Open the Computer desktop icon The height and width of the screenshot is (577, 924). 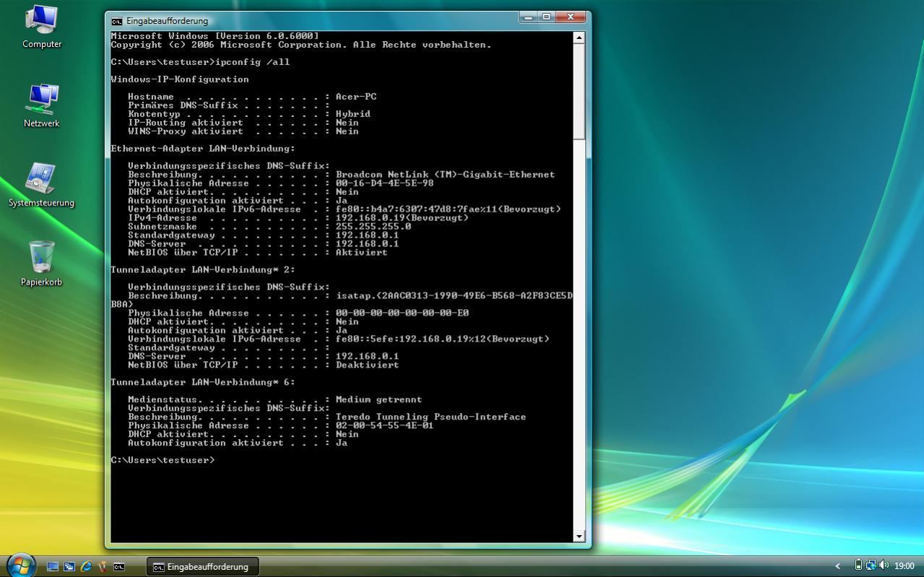(41, 26)
